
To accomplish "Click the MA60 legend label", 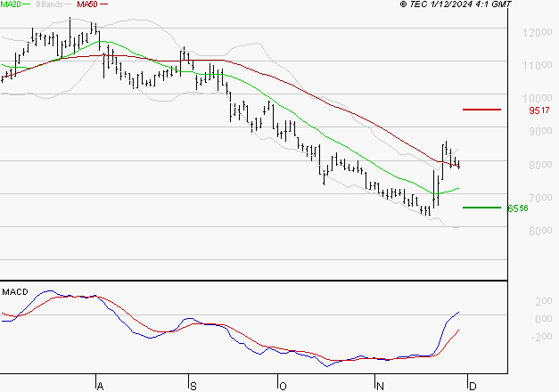I will 87,5.
